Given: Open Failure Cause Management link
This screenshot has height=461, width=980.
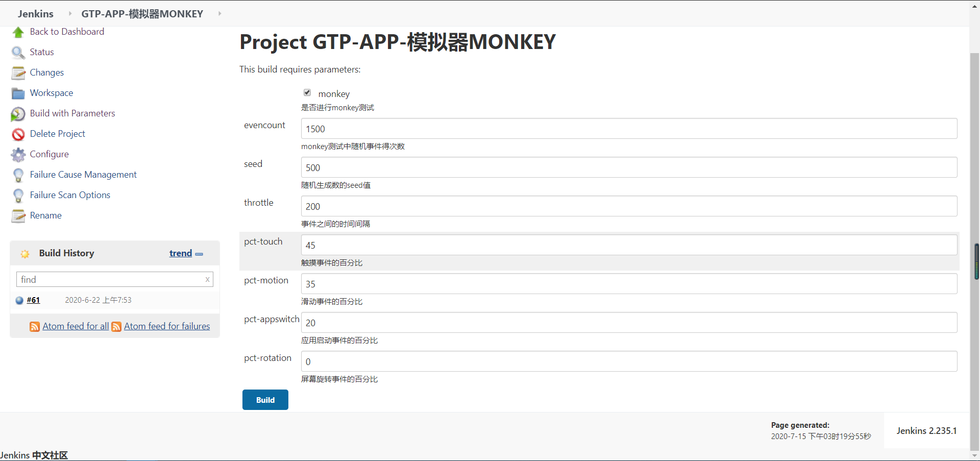Looking at the screenshot, I should (x=83, y=175).
